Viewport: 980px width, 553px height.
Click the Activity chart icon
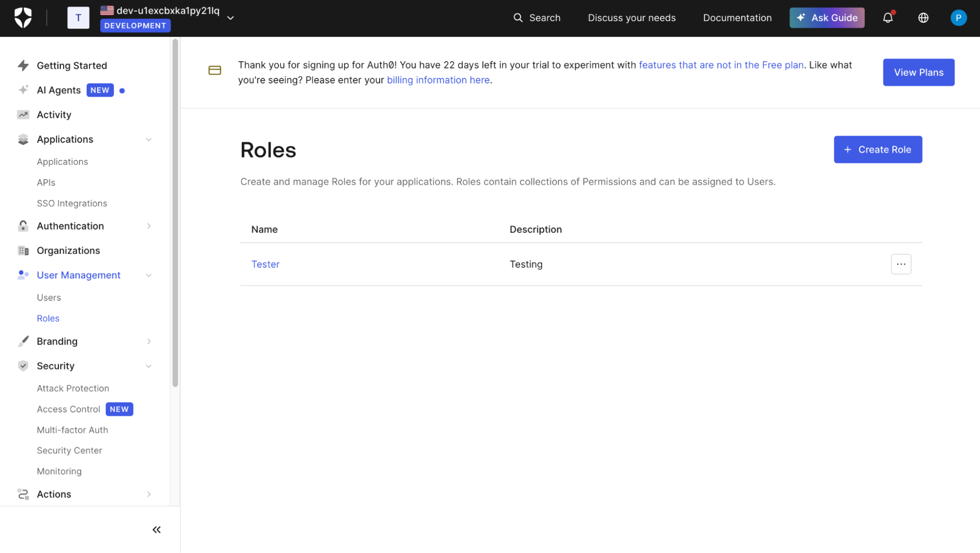(23, 115)
